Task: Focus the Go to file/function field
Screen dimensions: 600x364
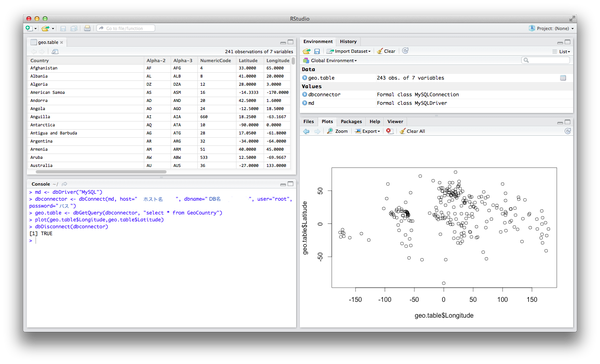Action: point(126,28)
